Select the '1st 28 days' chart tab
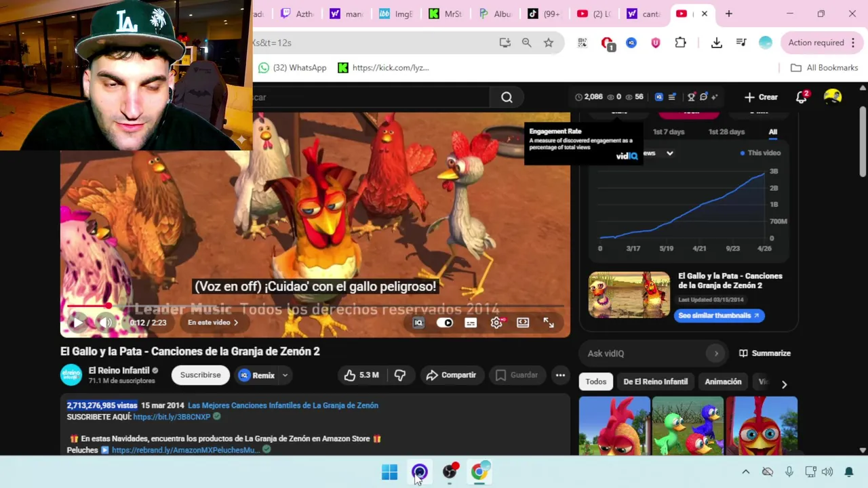 click(726, 132)
